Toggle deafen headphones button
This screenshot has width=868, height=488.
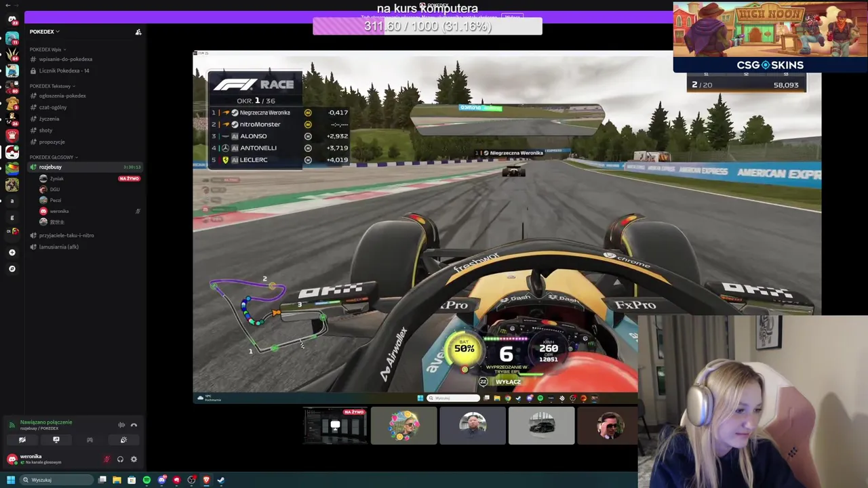click(x=120, y=460)
